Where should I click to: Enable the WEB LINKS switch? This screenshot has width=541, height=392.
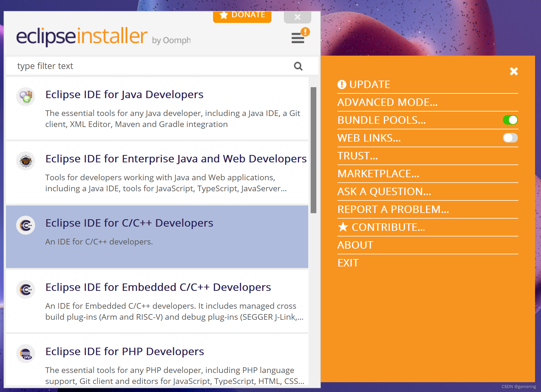510,138
